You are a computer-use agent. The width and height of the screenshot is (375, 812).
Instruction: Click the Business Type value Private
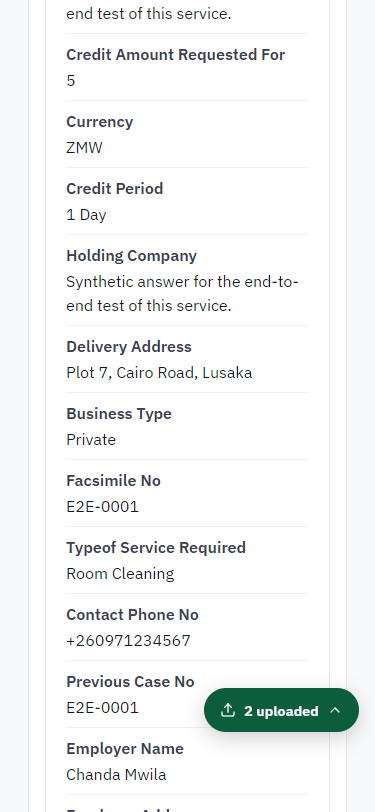(x=91, y=440)
